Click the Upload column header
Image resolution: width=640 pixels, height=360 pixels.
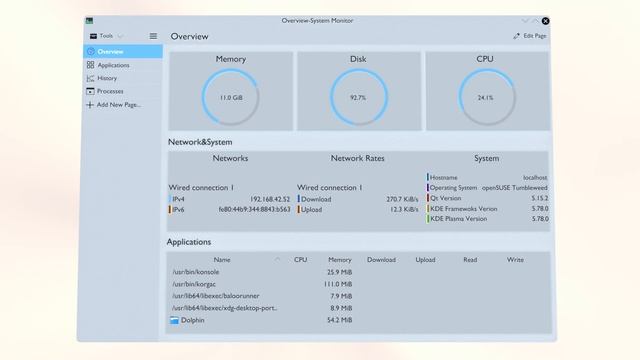click(425, 260)
